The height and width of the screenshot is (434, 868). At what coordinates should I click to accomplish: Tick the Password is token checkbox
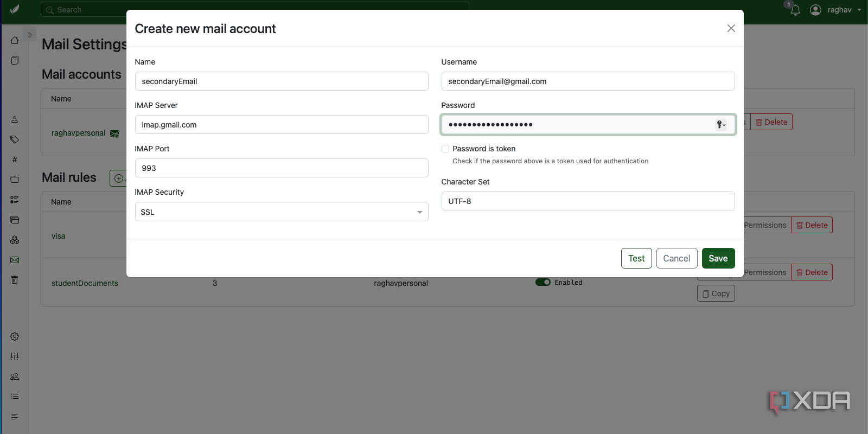coord(445,149)
